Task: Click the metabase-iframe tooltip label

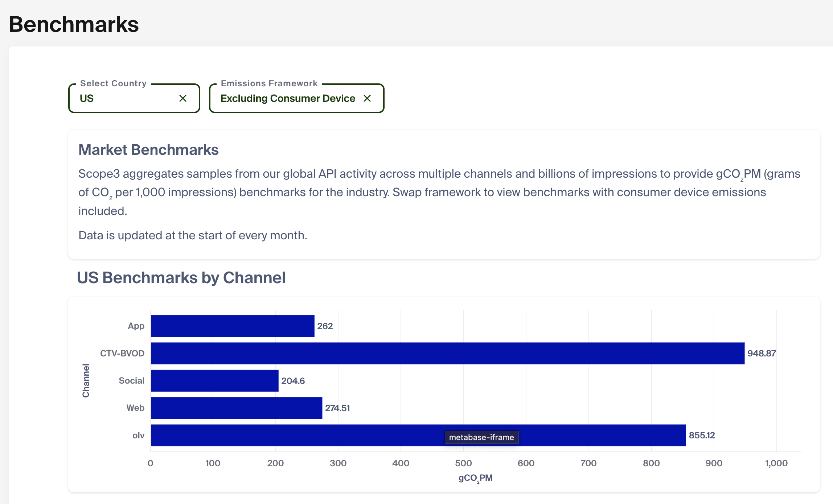Action: (481, 437)
